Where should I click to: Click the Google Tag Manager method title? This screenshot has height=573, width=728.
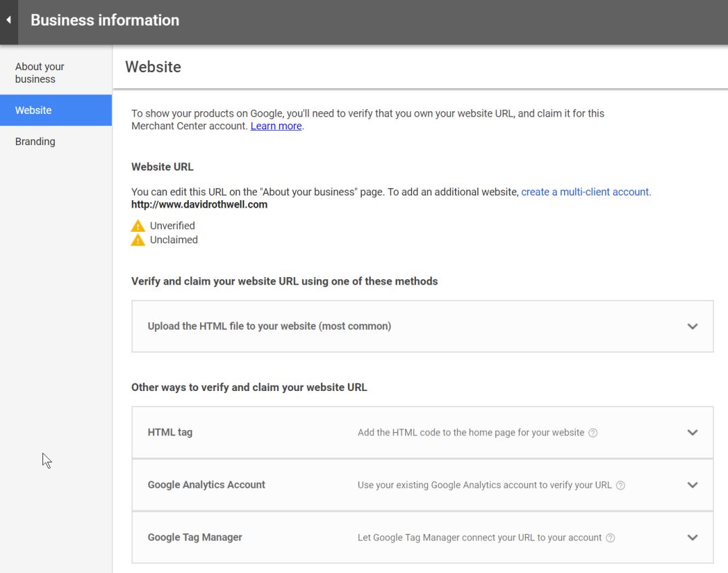tap(195, 538)
